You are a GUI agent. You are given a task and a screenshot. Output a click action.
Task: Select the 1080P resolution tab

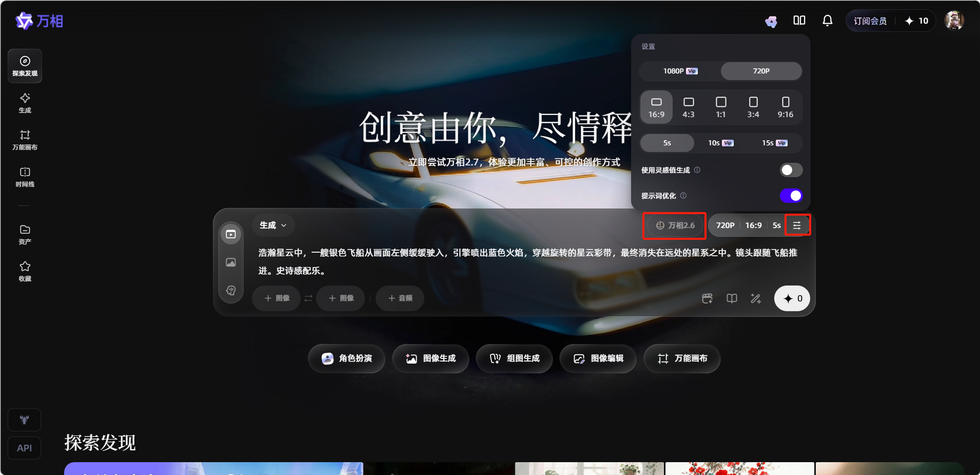coord(679,71)
